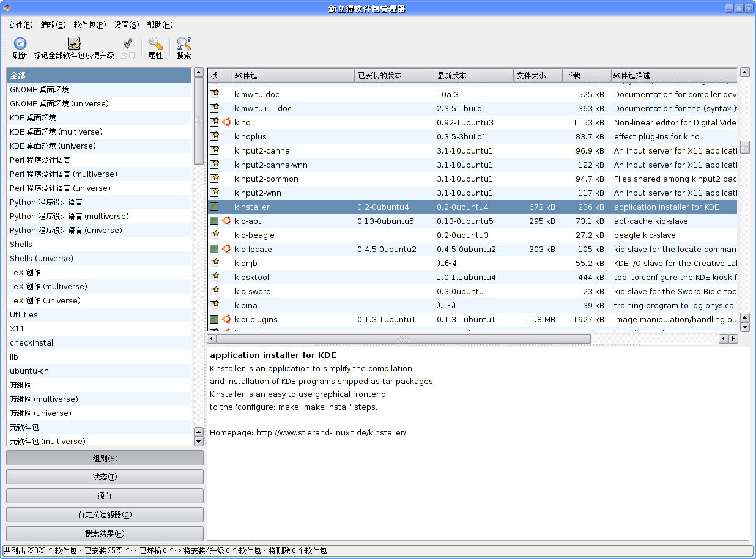Select Python 程序设计语言 (universe) category

click(x=99, y=231)
